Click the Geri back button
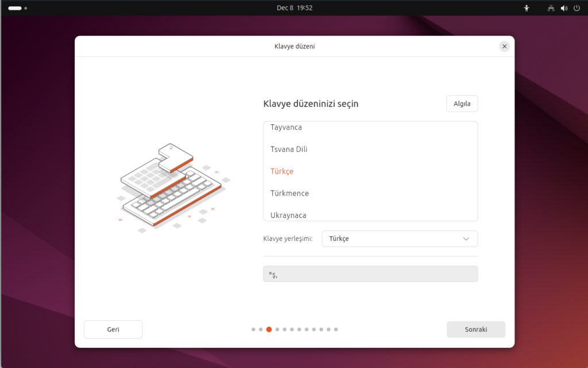588x368 pixels. [113, 329]
